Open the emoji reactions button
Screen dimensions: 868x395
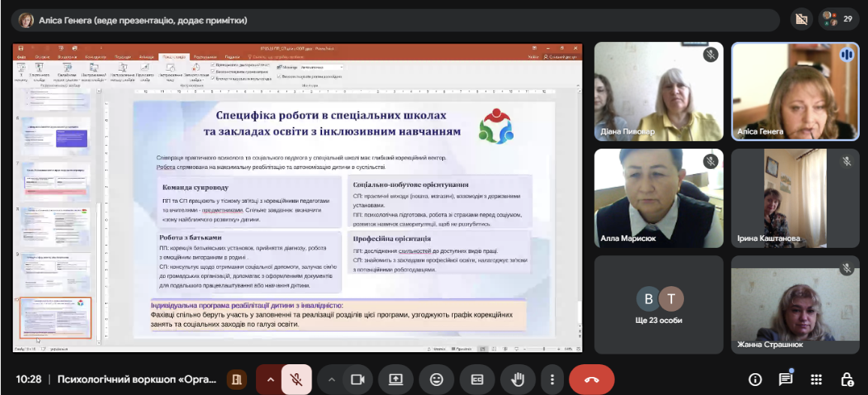click(437, 379)
